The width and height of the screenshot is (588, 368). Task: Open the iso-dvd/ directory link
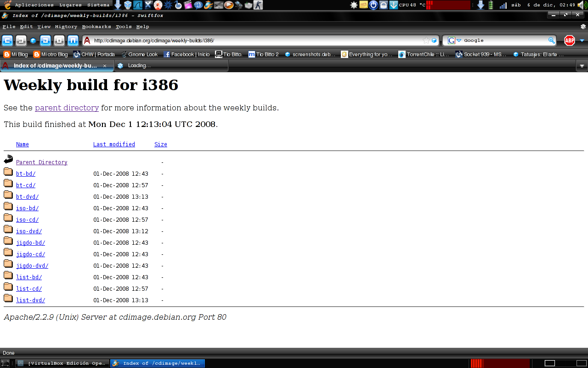pyautogui.click(x=29, y=231)
